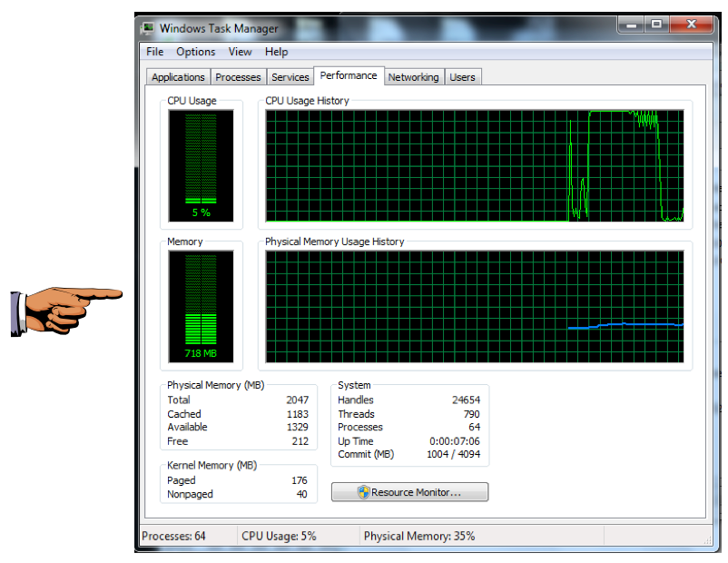The width and height of the screenshot is (728, 563).
Task: Click the status bar CPU Usage: 5% entry
Action: click(x=279, y=536)
